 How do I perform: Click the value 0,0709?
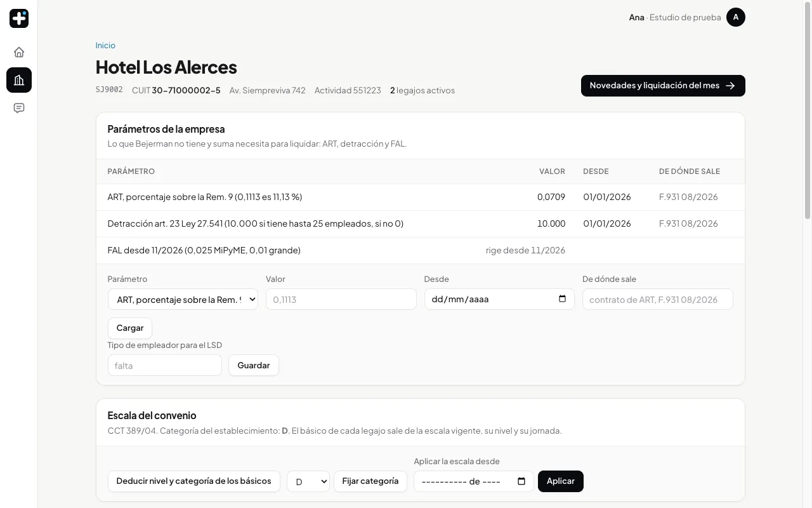point(551,197)
